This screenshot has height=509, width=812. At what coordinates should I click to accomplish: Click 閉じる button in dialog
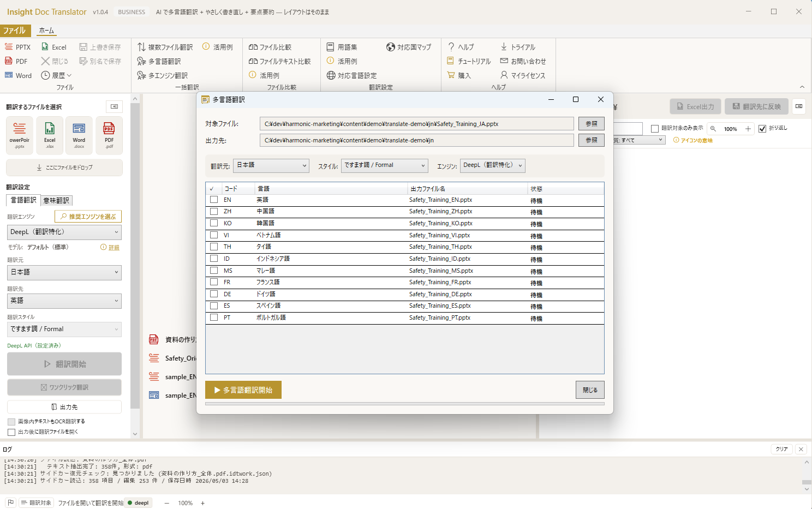coord(590,390)
